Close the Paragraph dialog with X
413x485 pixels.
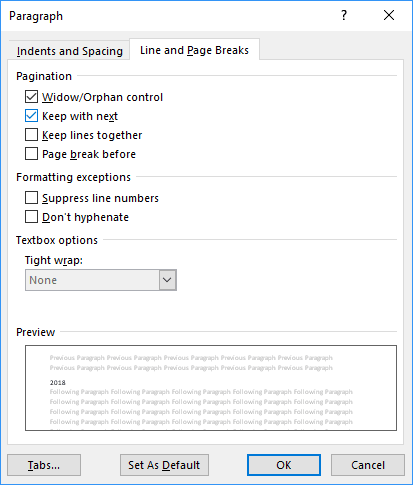(x=389, y=15)
